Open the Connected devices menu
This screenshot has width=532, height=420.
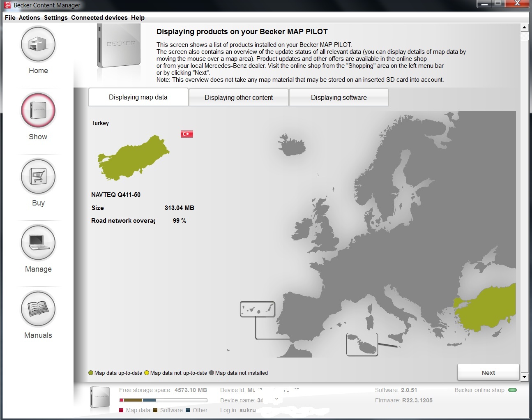99,18
